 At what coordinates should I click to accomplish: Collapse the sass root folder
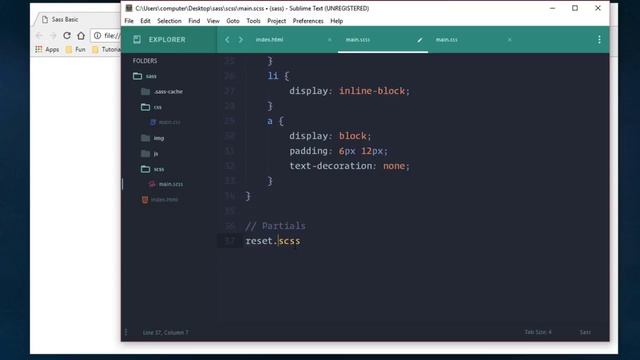[151, 76]
